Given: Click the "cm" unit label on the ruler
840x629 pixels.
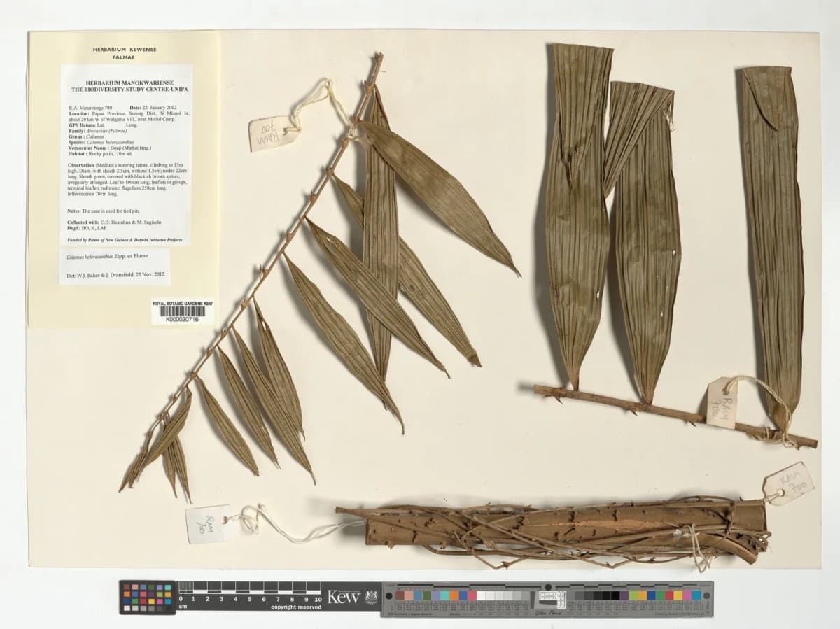Looking at the screenshot, I should click(x=184, y=607).
